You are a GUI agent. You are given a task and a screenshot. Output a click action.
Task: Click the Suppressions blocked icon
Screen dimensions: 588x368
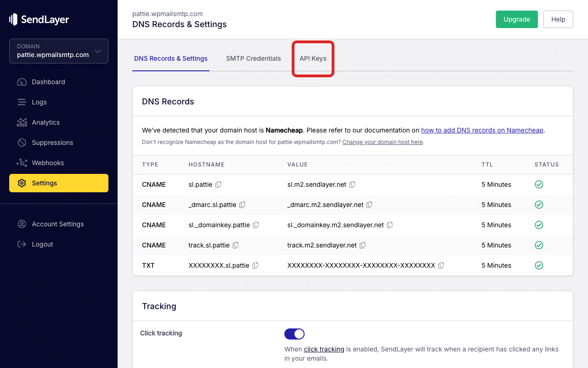(22, 143)
